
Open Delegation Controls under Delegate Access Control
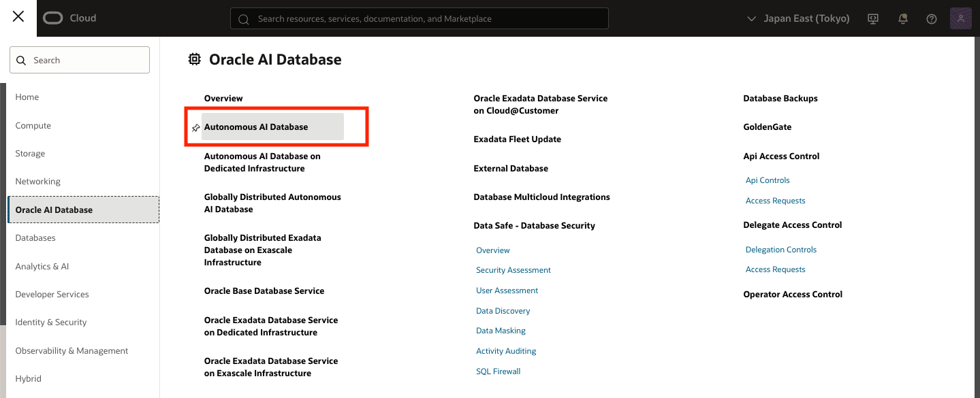tap(780, 249)
